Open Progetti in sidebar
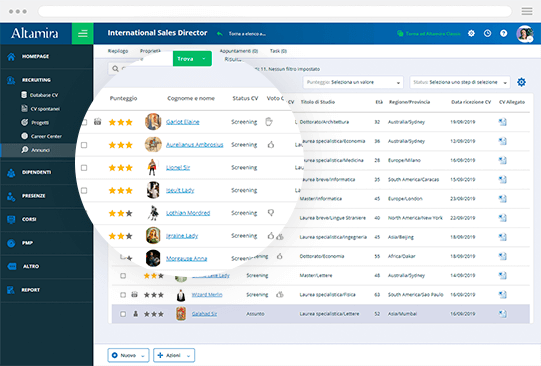Screen dimensions: 541x366 [x=40, y=122]
